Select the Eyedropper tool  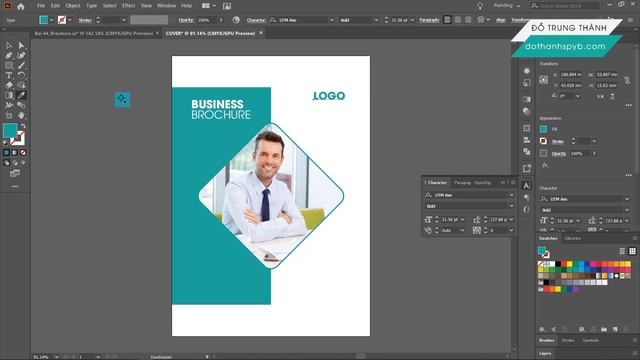(21, 95)
